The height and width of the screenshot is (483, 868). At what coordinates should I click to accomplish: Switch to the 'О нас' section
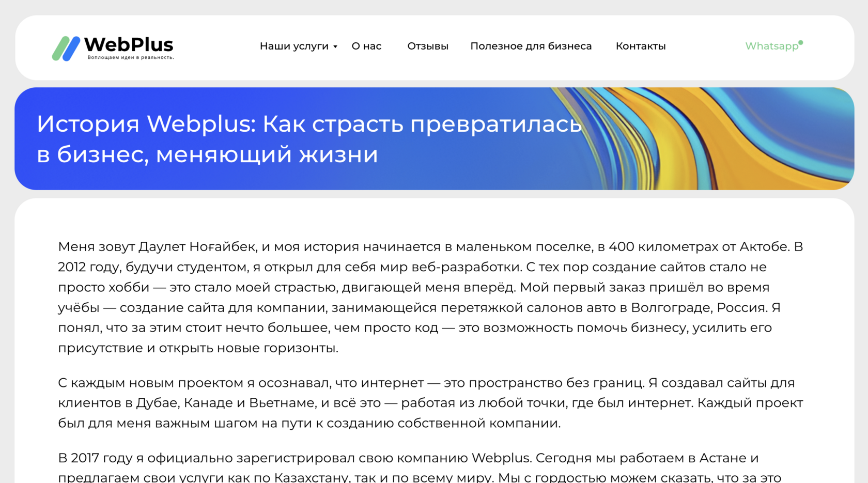point(366,46)
